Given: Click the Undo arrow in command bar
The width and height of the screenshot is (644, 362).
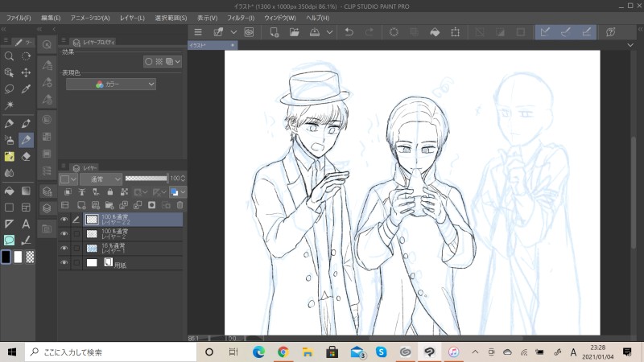Looking at the screenshot, I should [x=349, y=32].
